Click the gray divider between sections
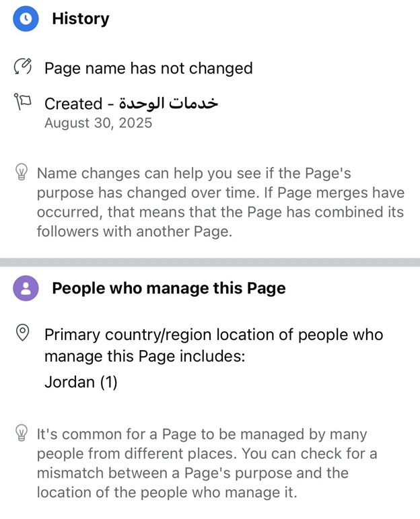This screenshot has width=420, height=519. 210,262
